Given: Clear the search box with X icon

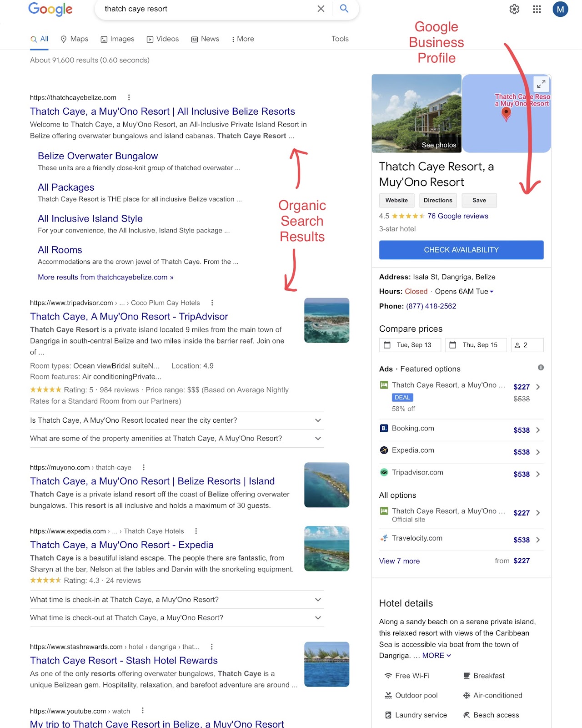Looking at the screenshot, I should coord(321,9).
